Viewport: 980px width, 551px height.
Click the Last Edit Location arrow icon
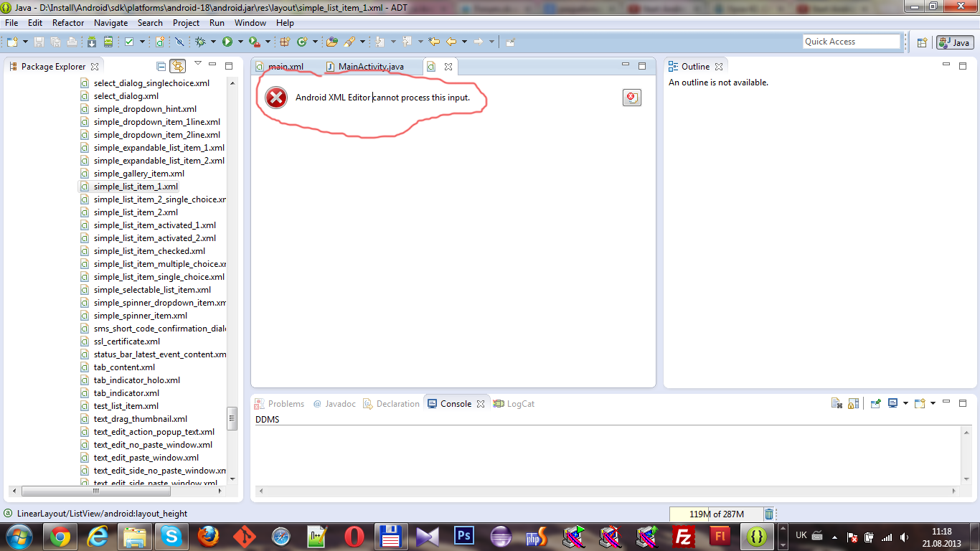tap(433, 42)
